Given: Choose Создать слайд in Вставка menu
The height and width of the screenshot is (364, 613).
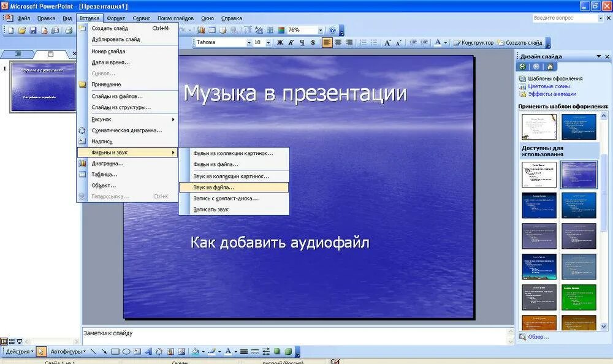Looking at the screenshot, I should tap(128, 28).
